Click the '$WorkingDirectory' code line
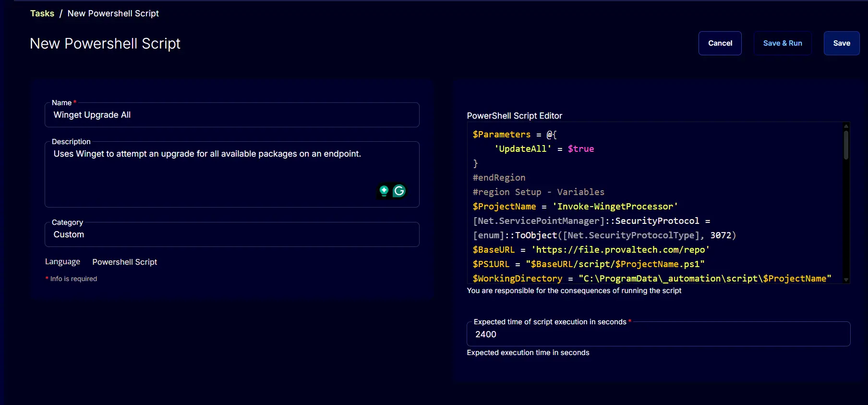868x405 pixels. coord(652,279)
